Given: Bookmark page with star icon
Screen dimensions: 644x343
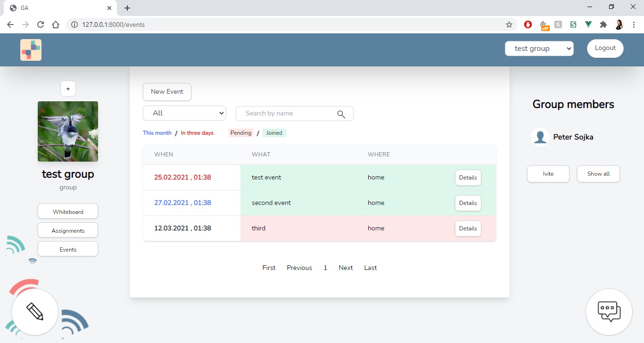Looking at the screenshot, I should [x=509, y=24].
